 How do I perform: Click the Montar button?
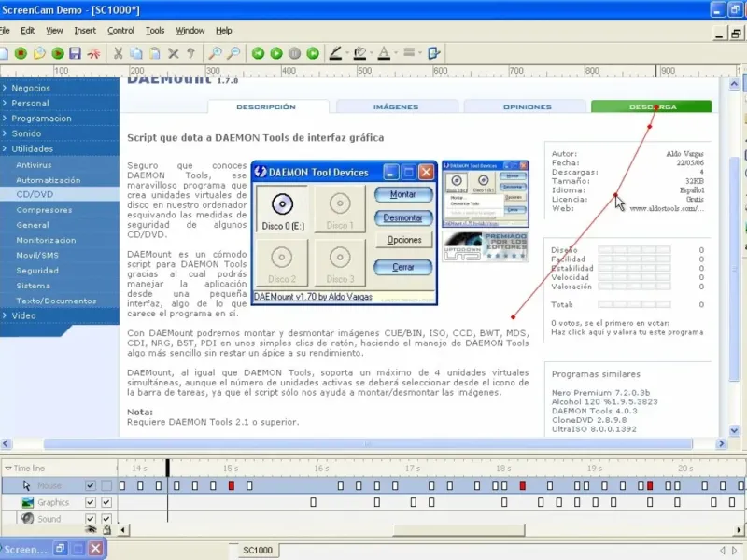click(x=403, y=194)
